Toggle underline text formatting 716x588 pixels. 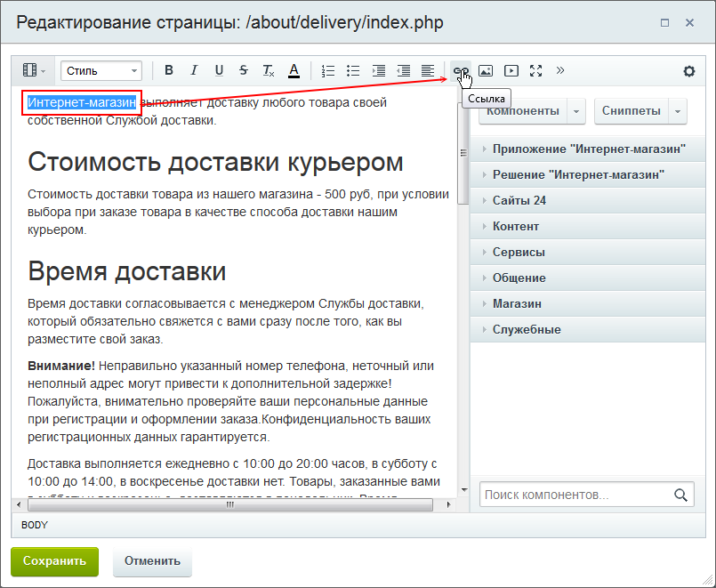(x=219, y=71)
